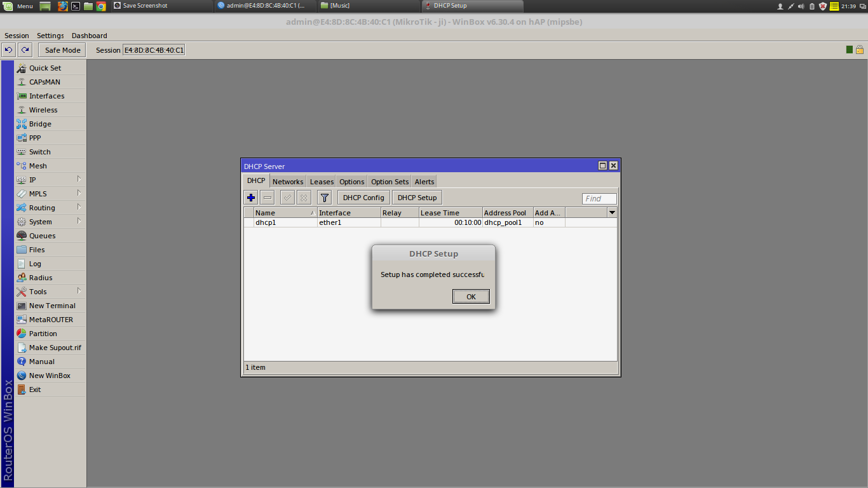The height and width of the screenshot is (488, 868).
Task: Open terminal launcher in top panel
Action: (75, 6)
